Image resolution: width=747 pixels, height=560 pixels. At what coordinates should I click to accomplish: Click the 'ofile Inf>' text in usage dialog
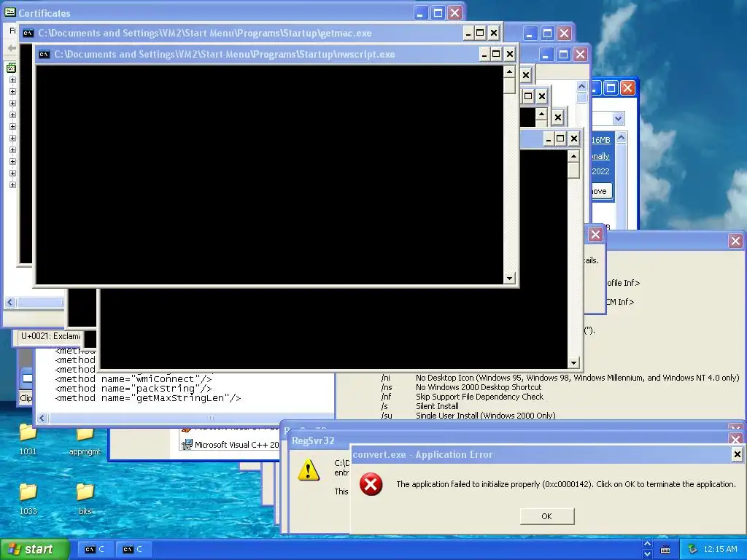tap(624, 283)
